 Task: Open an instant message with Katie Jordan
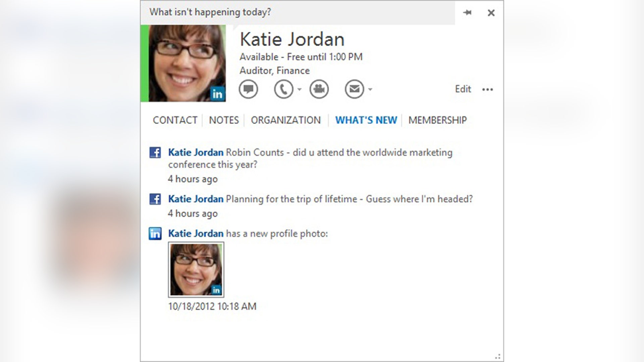pyautogui.click(x=248, y=89)
